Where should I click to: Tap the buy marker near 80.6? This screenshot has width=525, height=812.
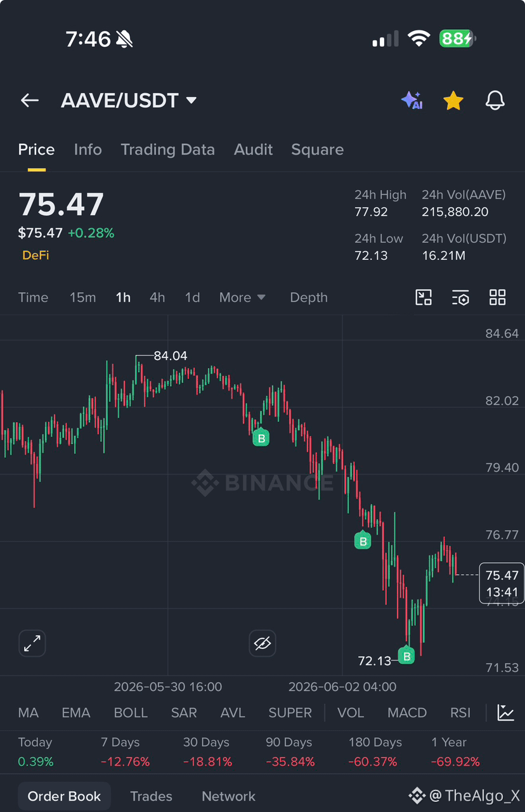[261, 437]
